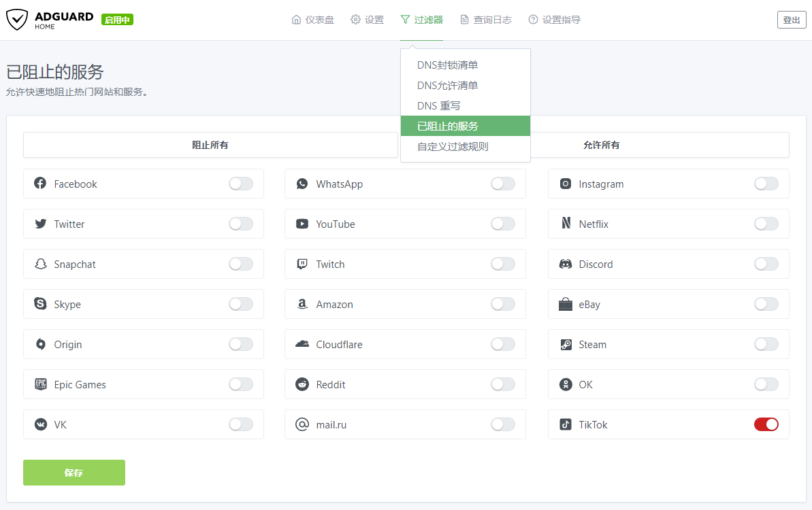Expand the 设置 dropdown in navbar
The width and height of the screenshot is (812, 510).
pos(367,20)
